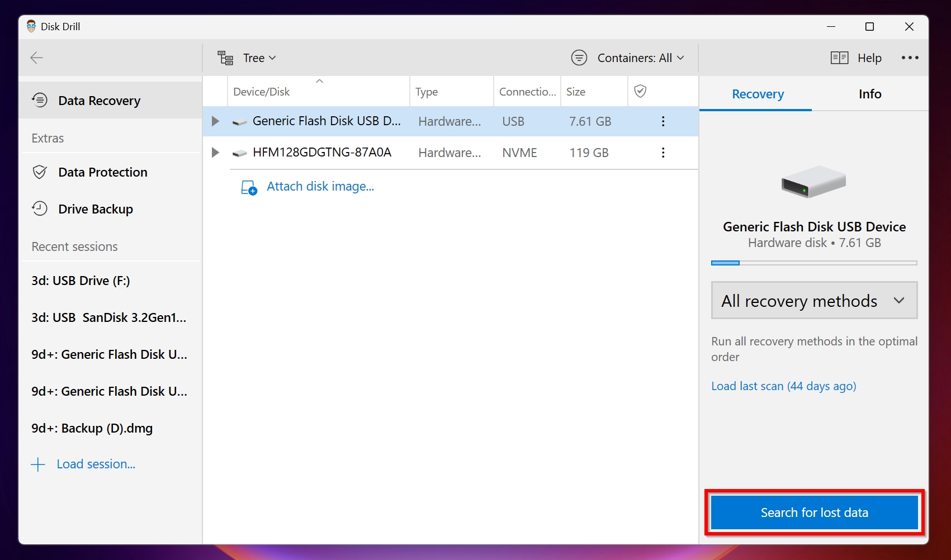
Task: Open Help
Action: (x=869, y=58)
